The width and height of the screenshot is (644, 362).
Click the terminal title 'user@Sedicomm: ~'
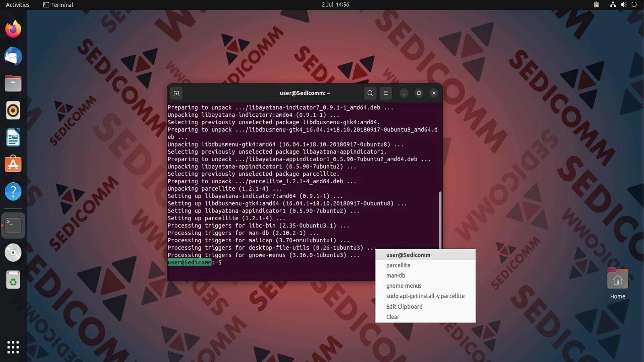pos(305,93)
